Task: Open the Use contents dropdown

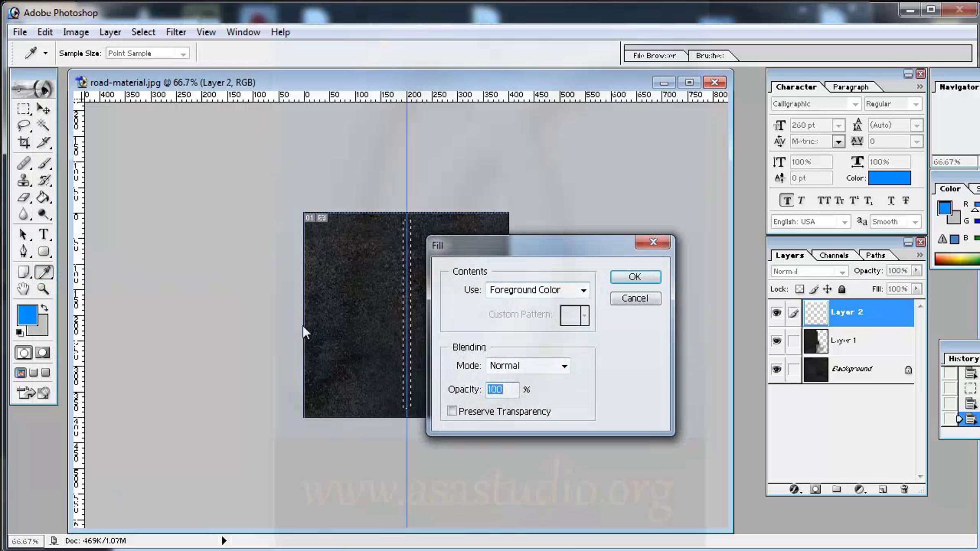Action: click(x=537, y=290)
